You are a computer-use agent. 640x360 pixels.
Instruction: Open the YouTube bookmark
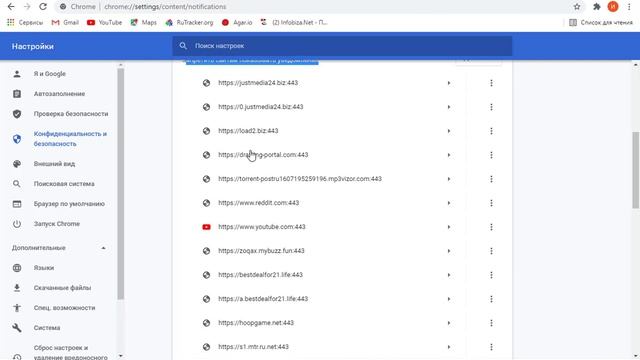coord(104,22)
